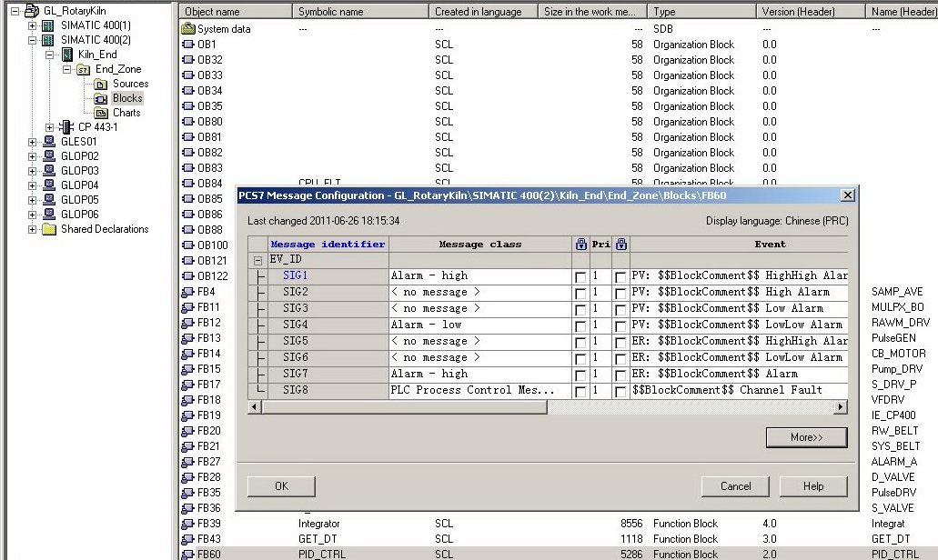The width and height of the screenshot is (938, 560).
Task: Confirm the dialog with OK
Action: click(281, 486)
